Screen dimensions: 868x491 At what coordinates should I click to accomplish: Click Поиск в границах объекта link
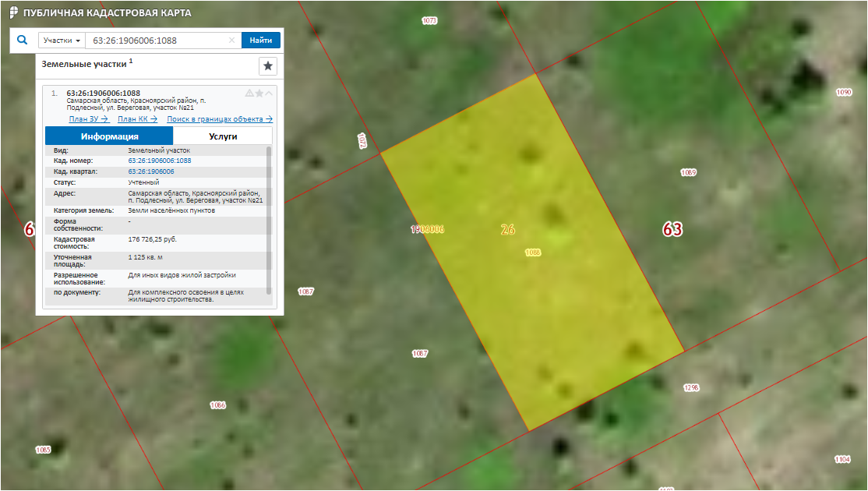pyautogui.click(x=220, y=119)
